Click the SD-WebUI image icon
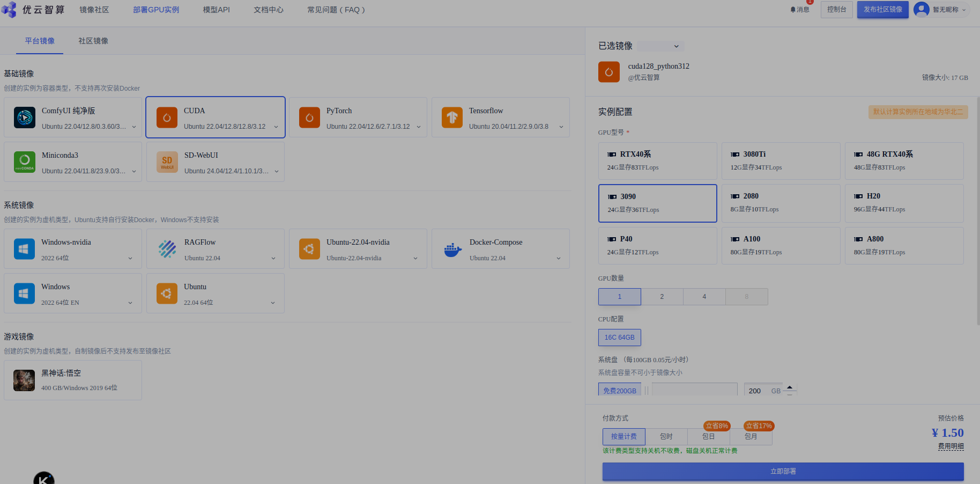Image resolution: width=980 pixels, height=484 pixels. (x=167, y=162)
